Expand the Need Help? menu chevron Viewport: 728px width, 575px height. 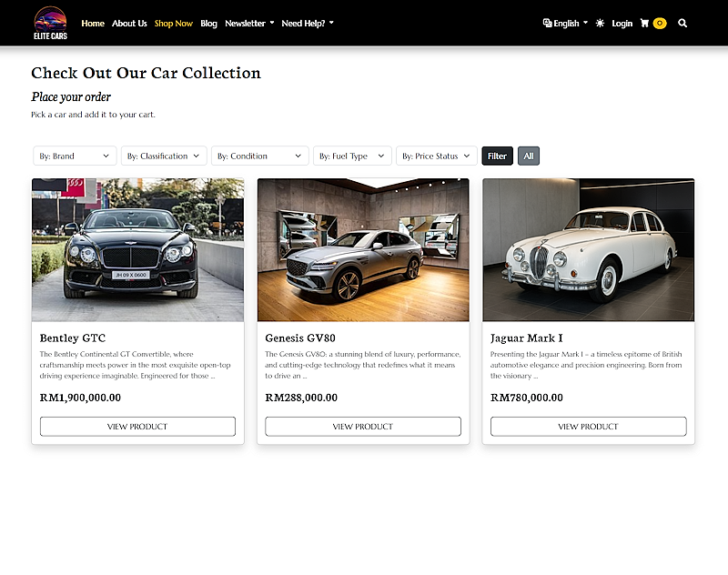(x=331, y=23)
